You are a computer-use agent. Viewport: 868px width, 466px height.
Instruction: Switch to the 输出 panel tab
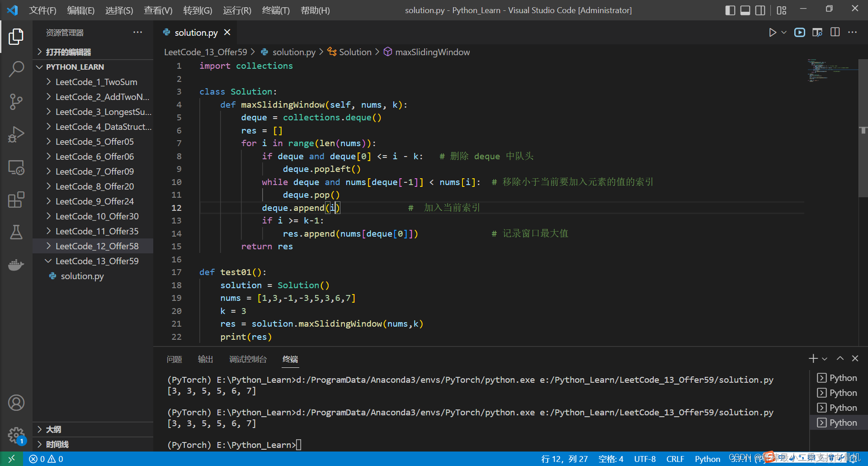205,359
